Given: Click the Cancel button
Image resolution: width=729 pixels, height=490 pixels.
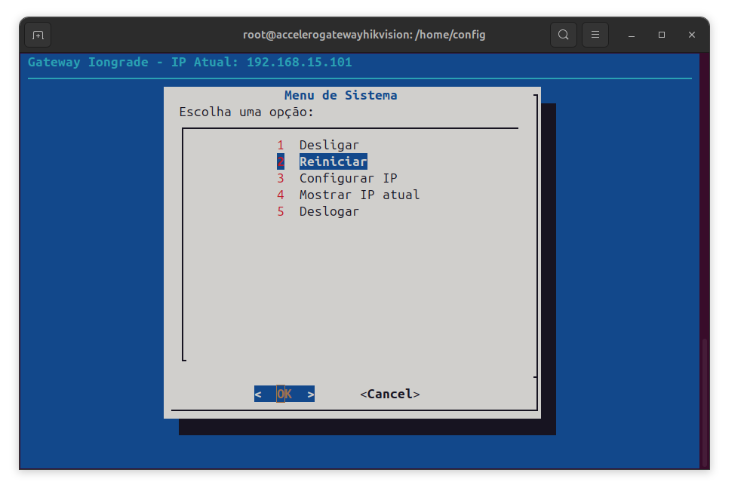Looking at the screenshot, I should [390, 394].
